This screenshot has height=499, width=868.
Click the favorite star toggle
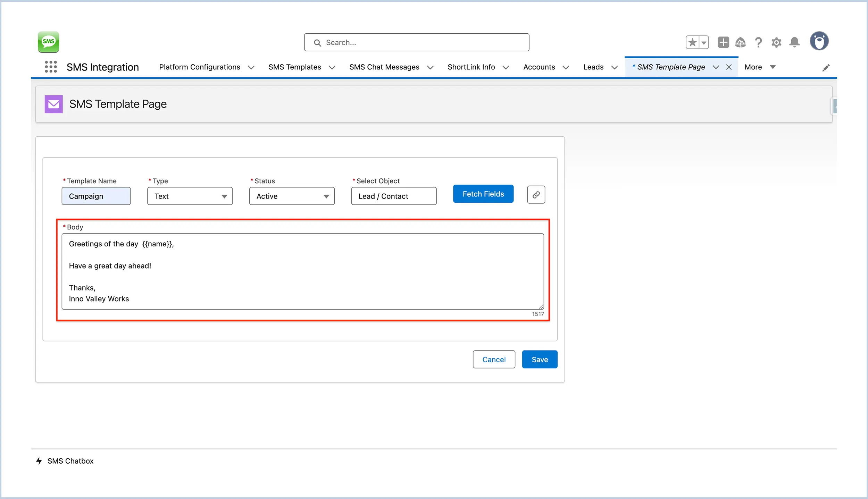click(692, 42)
